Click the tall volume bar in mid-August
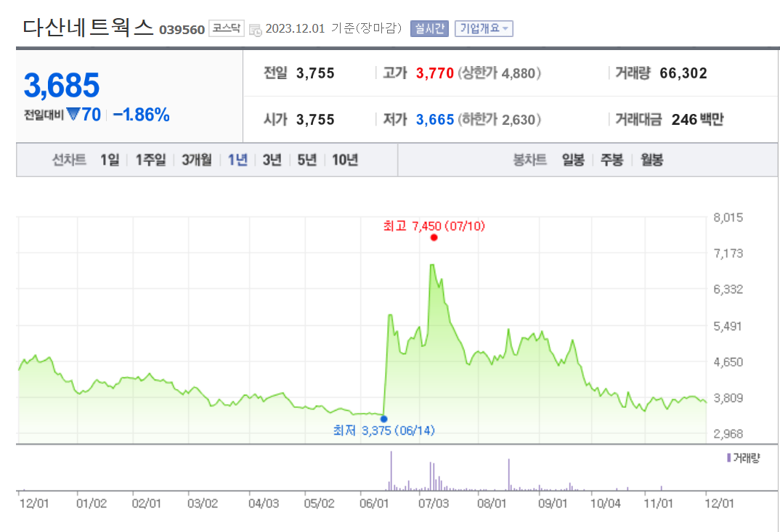Screen dimensions: 780x532 click(509, 475)
